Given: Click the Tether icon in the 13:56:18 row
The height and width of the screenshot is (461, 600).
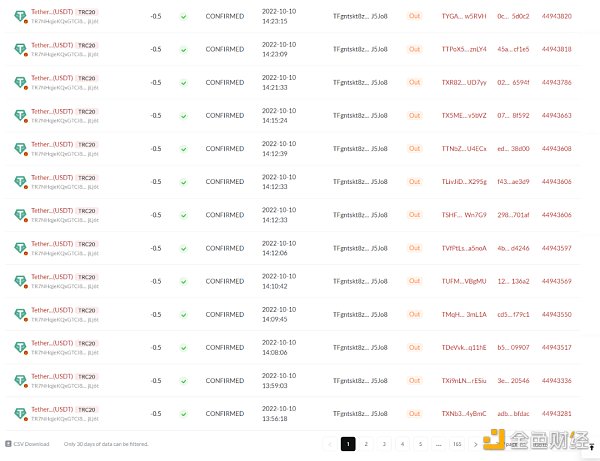Looking at the screenshot, I should [x=20, y=413].
